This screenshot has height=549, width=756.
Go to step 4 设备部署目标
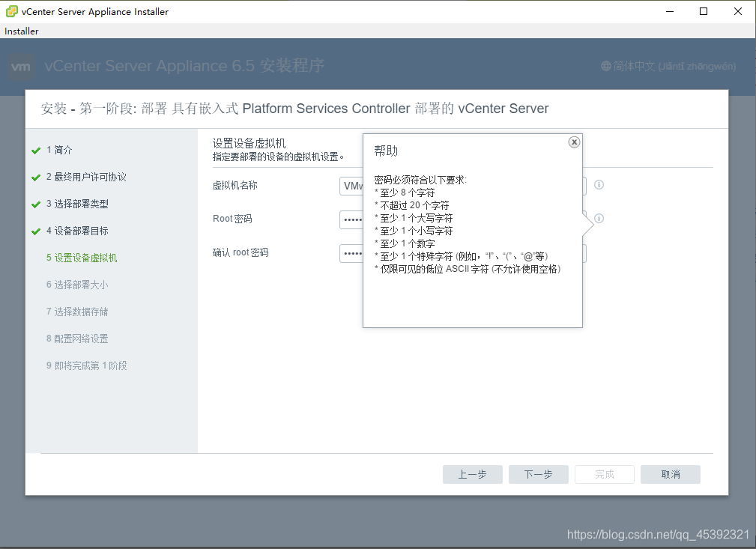point(77,231)
